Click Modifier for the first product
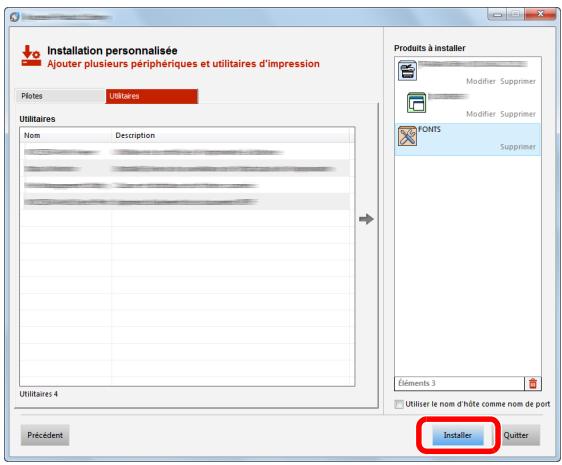 click(x=481, y=81)
